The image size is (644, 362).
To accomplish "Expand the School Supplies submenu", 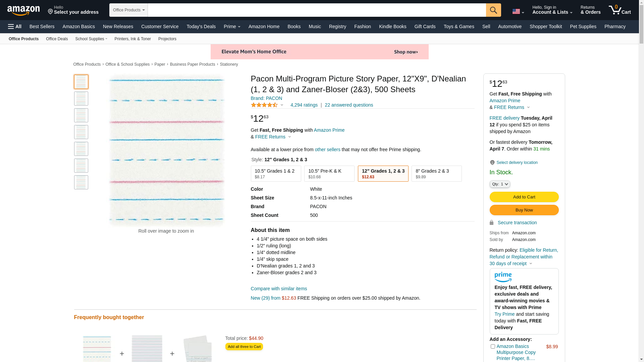I will (91, 39).
